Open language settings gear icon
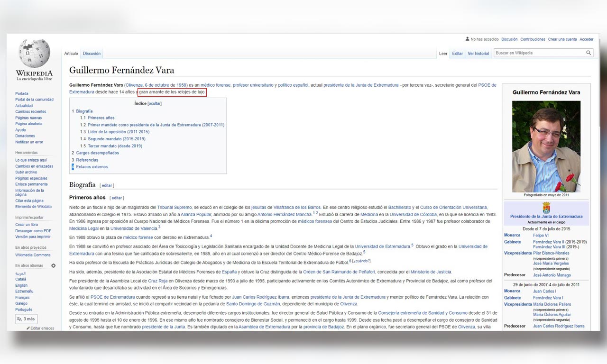Viewport: 607px width, 364px height. (54, 266)
